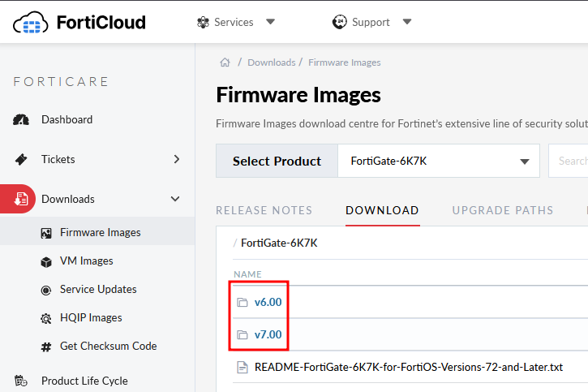Open the v7.00 firmware folder
Image resolution: width=588 pixels, height=392 pixels.
268,334
